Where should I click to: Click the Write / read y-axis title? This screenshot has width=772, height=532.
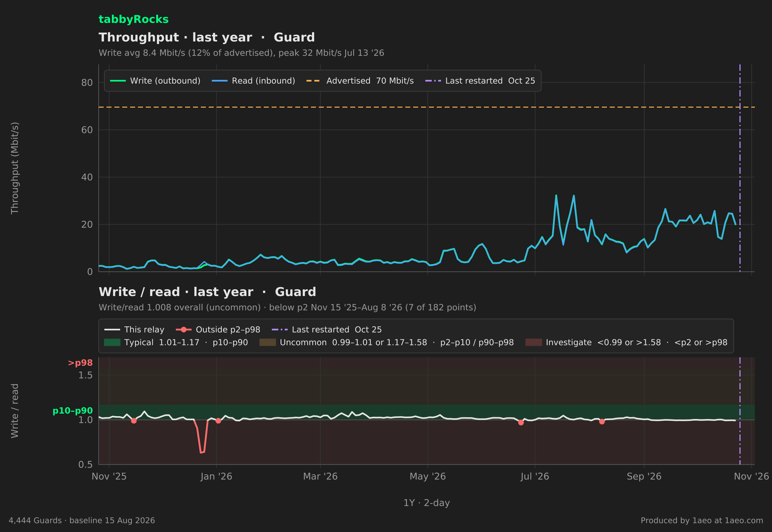(x=15, y=411)
